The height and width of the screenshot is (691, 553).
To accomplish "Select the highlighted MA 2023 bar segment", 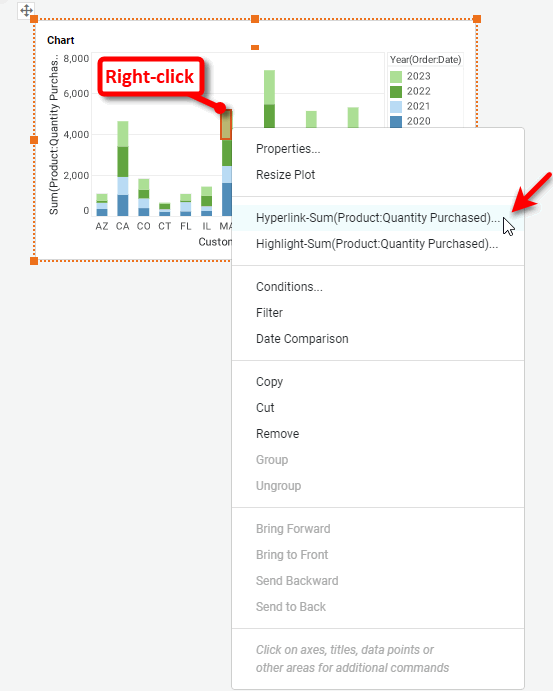I will [x=226, y=125].
